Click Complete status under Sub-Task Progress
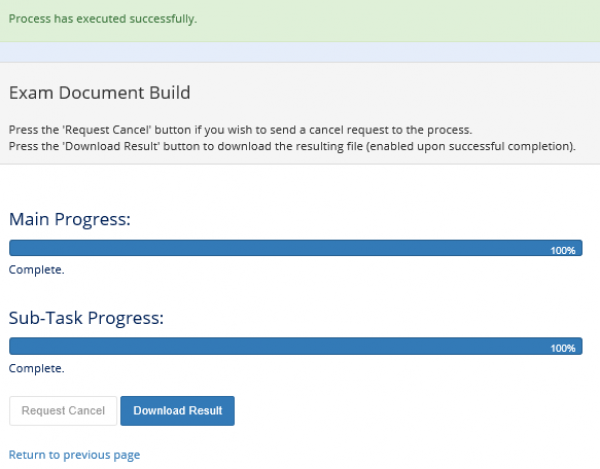The width and height of the screenshot is (600, 469). click(36, 368)
